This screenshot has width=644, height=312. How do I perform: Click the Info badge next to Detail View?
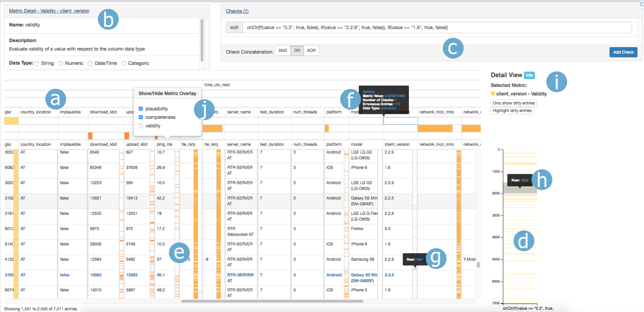pyautogui.click(x=529, y=75)
